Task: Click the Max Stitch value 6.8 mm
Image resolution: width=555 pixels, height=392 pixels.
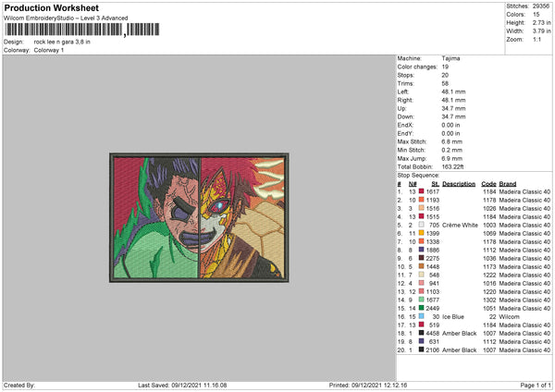Action: (x=451, y=141)
